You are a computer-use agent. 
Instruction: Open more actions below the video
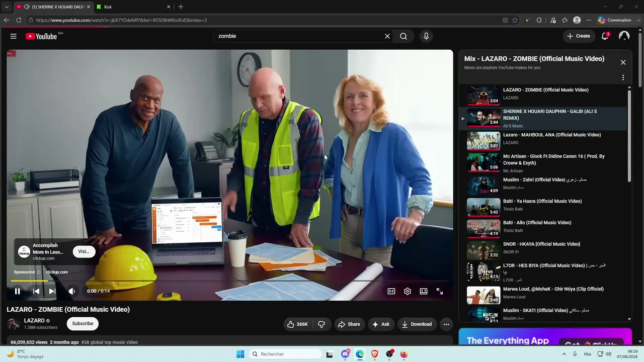[446, 324]
